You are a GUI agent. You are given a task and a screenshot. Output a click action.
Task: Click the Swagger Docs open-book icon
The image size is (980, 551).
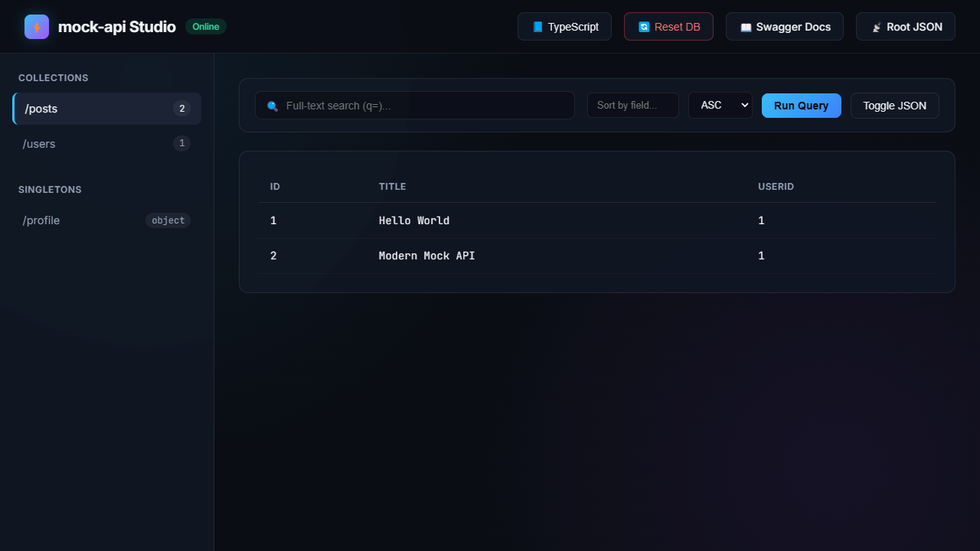[x=746, y=27]
